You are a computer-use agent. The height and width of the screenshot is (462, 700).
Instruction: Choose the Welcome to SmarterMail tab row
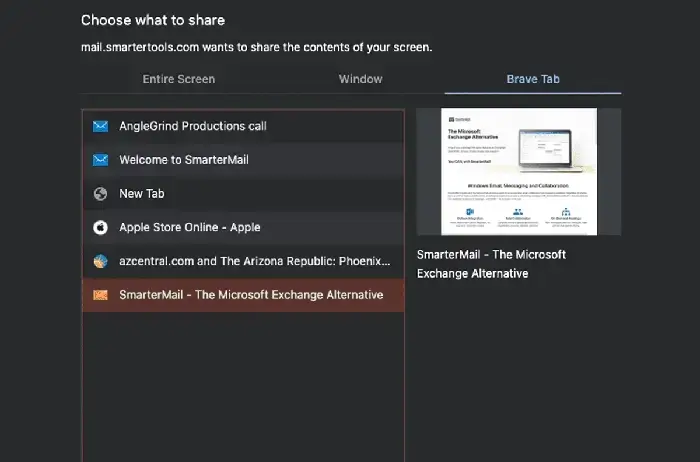[243, 160]
